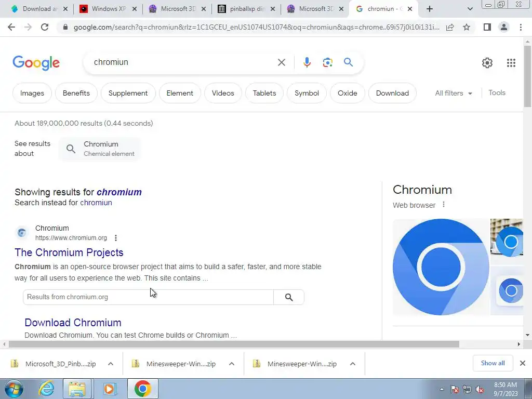Open the muted volume tray icon
This screenshot has width=532, height=399.
pyautogui.click(x=480, y=390)
